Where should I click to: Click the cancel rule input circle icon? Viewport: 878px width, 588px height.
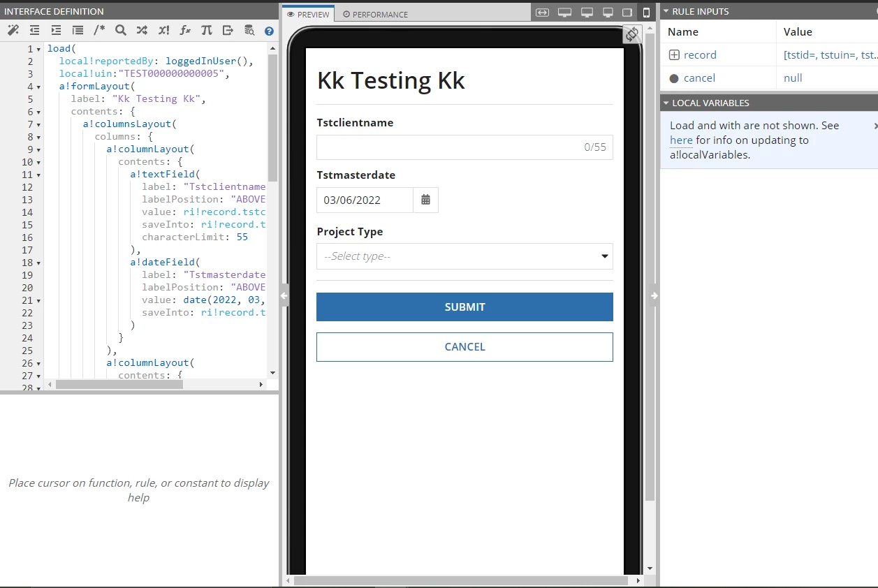pyautogui.click(x=674, y=78)
